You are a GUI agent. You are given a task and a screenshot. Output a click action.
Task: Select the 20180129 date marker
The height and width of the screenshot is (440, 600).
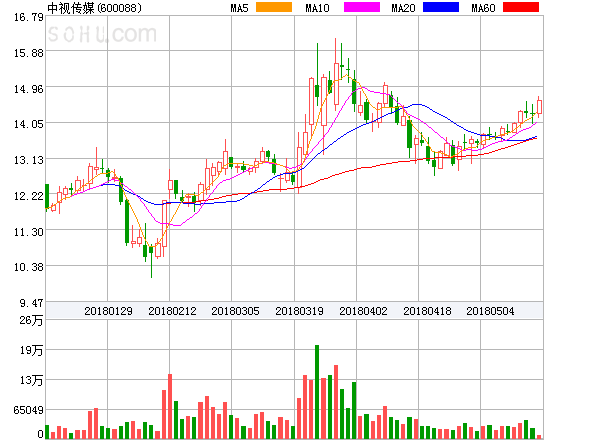coord(108,311)
